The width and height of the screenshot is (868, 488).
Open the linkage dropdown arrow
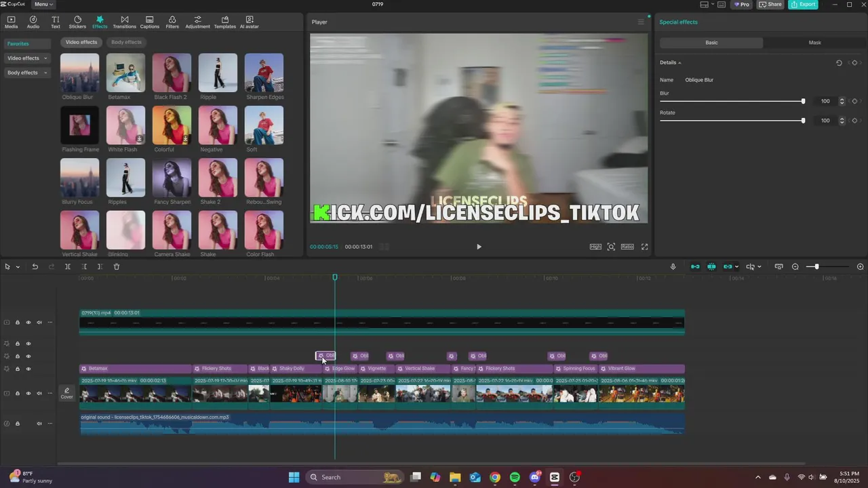point(736,267)
